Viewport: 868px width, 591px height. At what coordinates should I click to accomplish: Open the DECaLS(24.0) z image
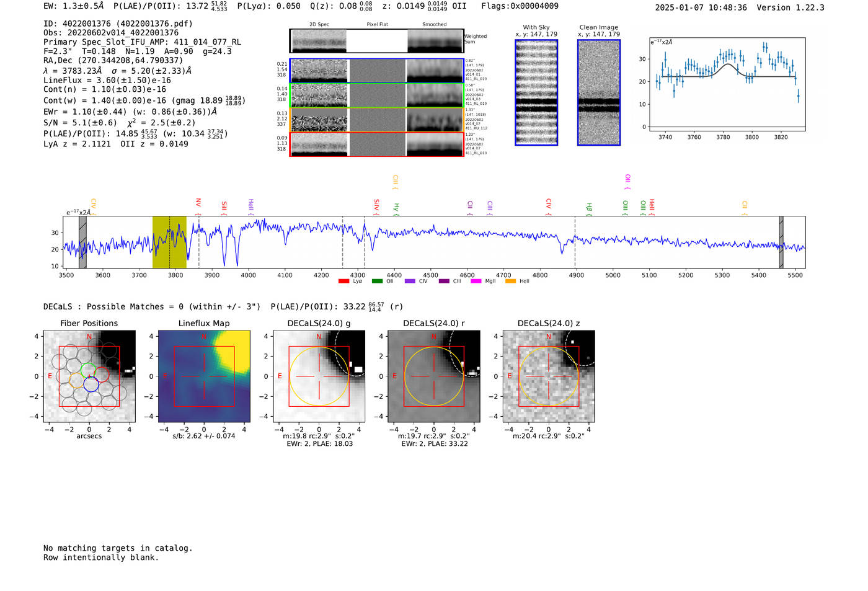point(549,376)
